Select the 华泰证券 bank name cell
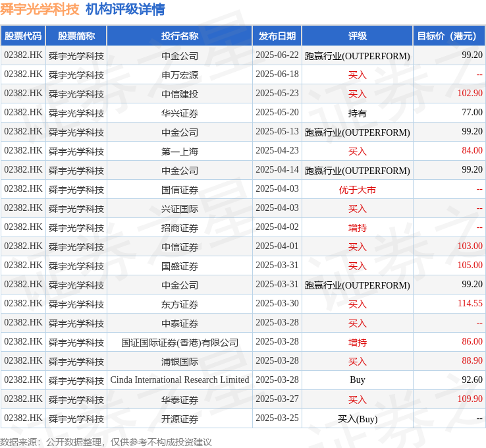 point(180,399)
